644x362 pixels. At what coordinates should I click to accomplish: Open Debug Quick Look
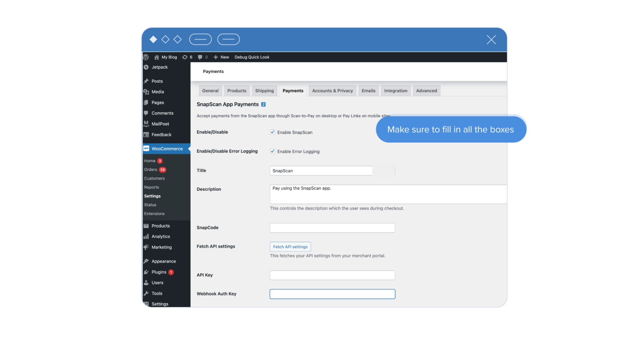click(x=252, y=57)
